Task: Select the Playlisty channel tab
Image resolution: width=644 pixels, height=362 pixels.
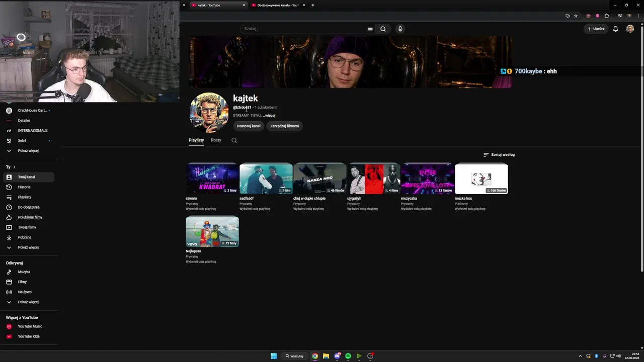Action: coord(196,140)
